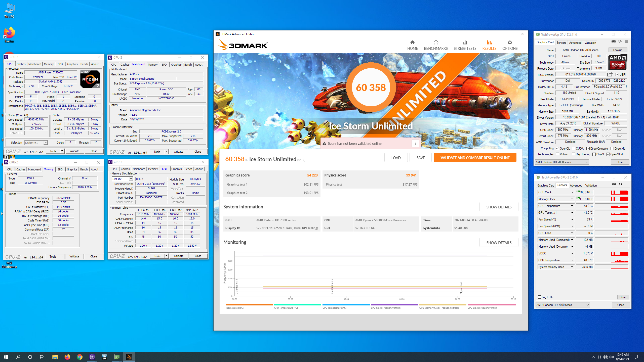Image resolution: width=644 pixels, height=362 pixels.
Task: Refresh the GPU-Z Sensors window
Action: pos(621,184)
